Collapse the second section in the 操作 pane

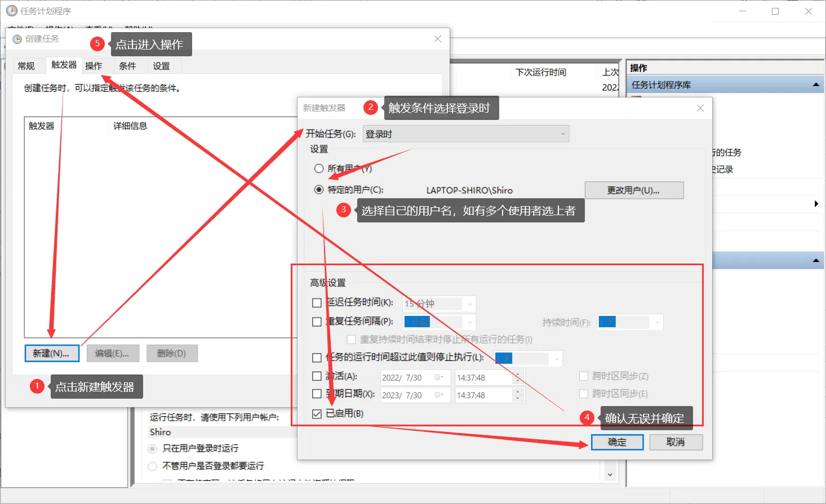(816, 261)
